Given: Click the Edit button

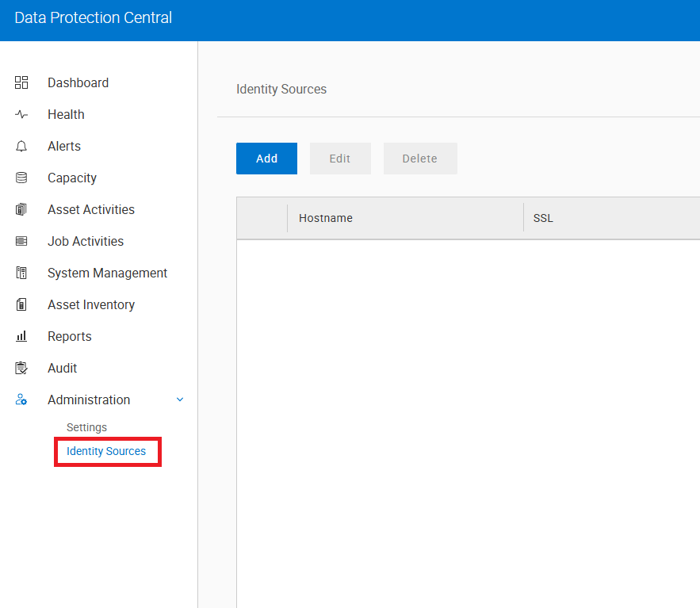Looking at the screenshot, I should [340, 158].
